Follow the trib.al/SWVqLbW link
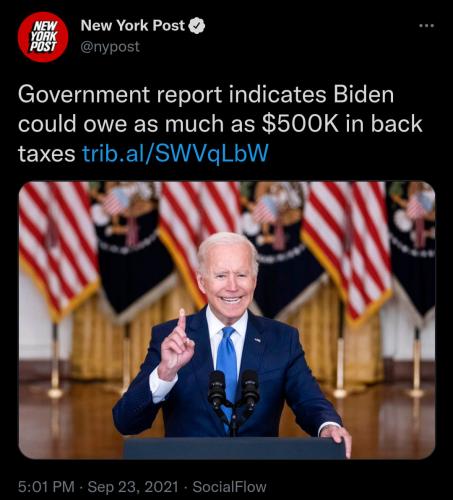453x500 pixels. click(175, 154)
